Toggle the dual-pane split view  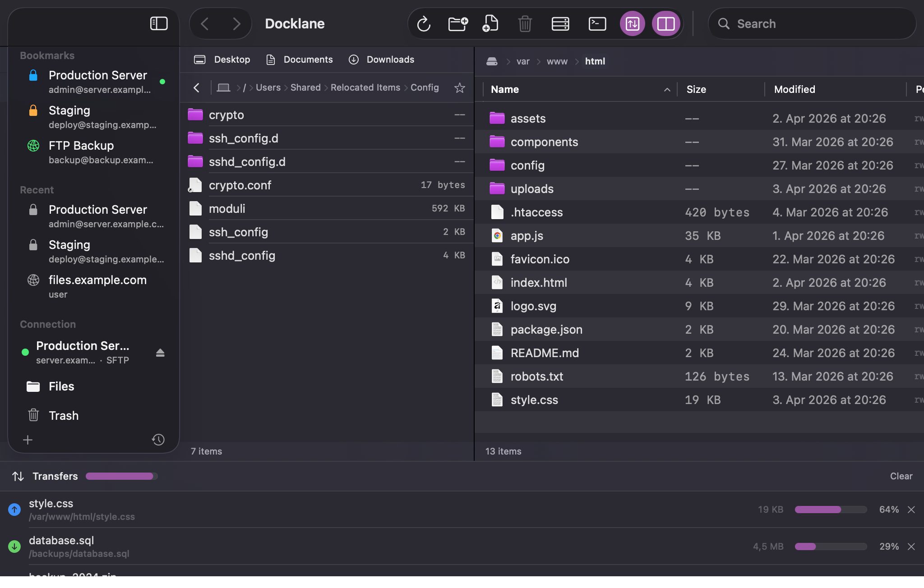click(666, 23)
